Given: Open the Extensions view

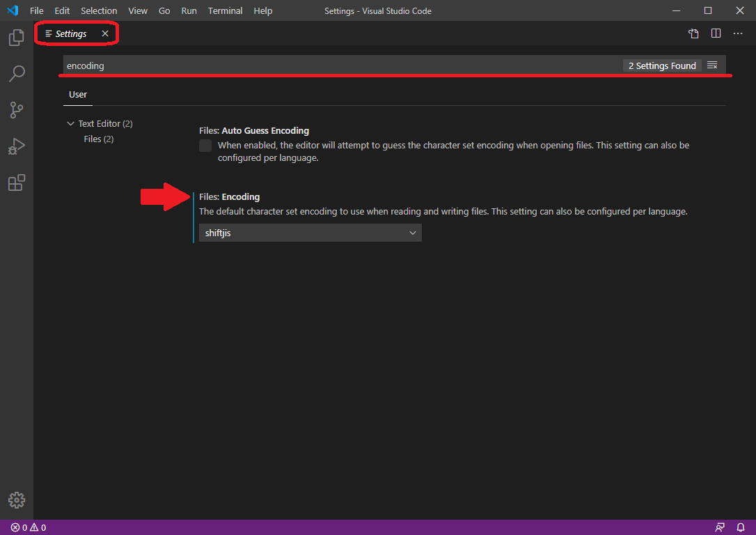Looking at the screenshot, I should tap(17, 183).
